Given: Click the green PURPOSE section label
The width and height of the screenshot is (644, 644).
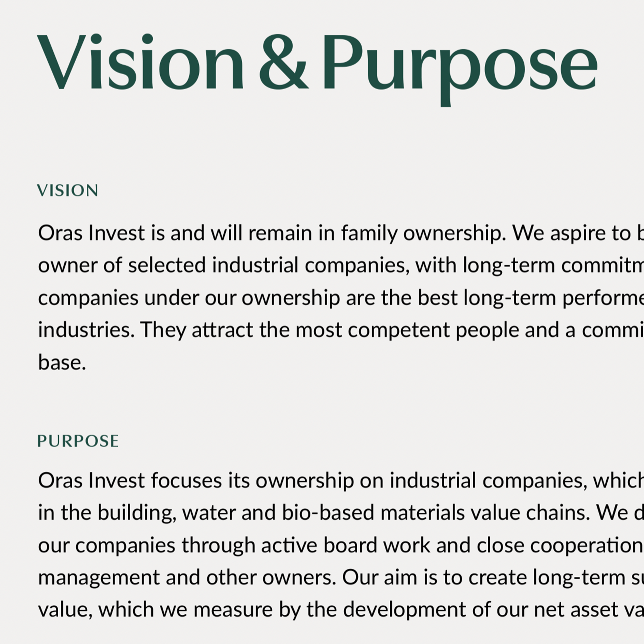Looking at the screenshot, I should click(x=78, y=441).
